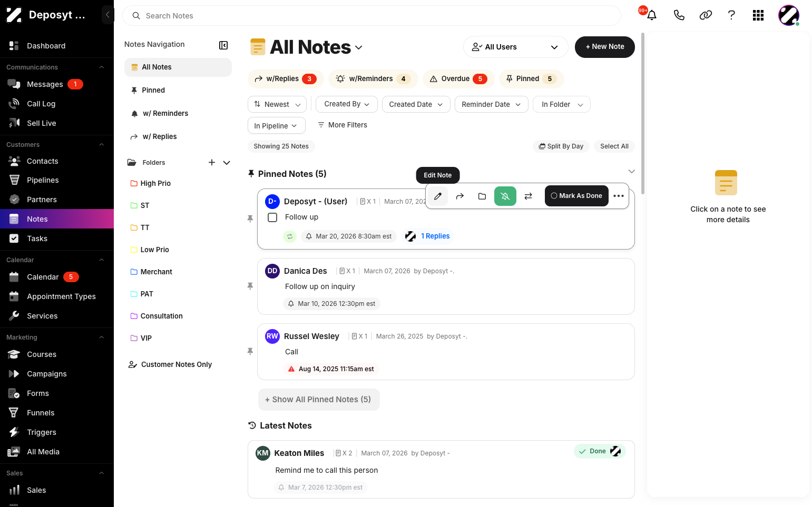Click the pencil Edit Note icon

click(x=437, y=196)
